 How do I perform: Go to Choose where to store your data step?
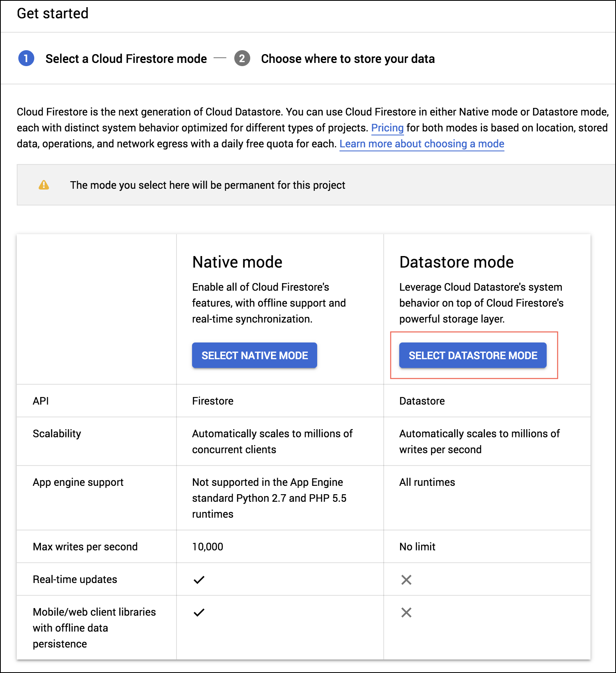click(x=347, y=59)
